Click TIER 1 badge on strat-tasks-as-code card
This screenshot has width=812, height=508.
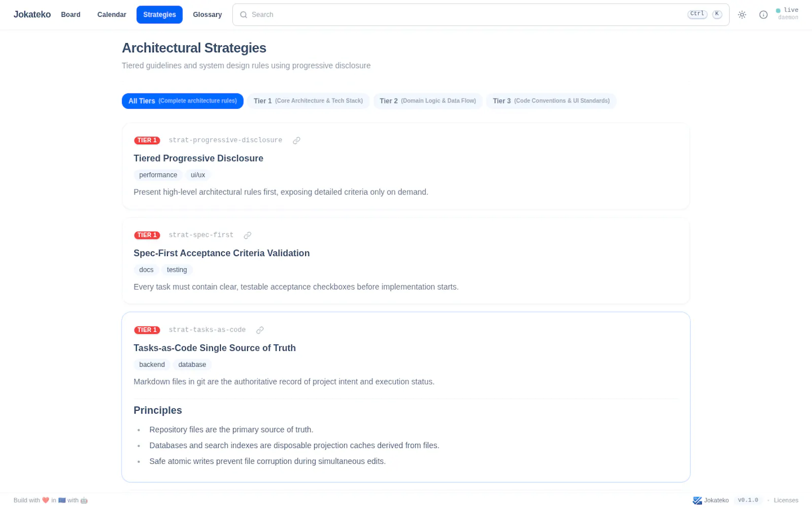pos(147,330)
